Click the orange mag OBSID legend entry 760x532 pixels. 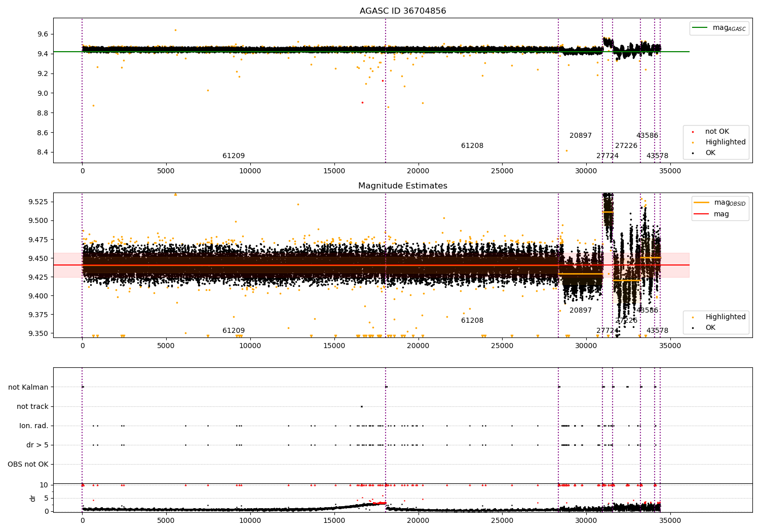pos(720,203)
